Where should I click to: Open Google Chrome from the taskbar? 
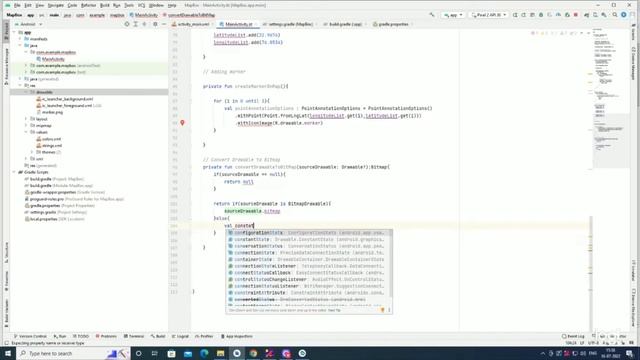(253, 353)
